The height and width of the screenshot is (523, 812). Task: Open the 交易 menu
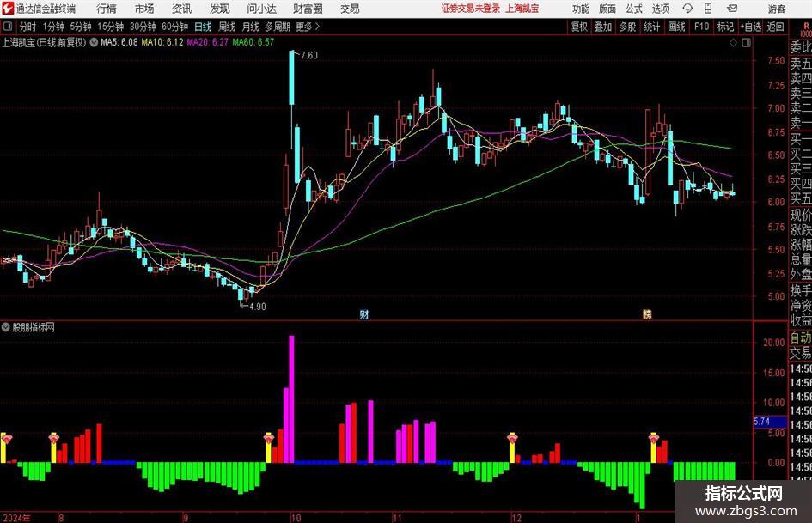(350, 9)
